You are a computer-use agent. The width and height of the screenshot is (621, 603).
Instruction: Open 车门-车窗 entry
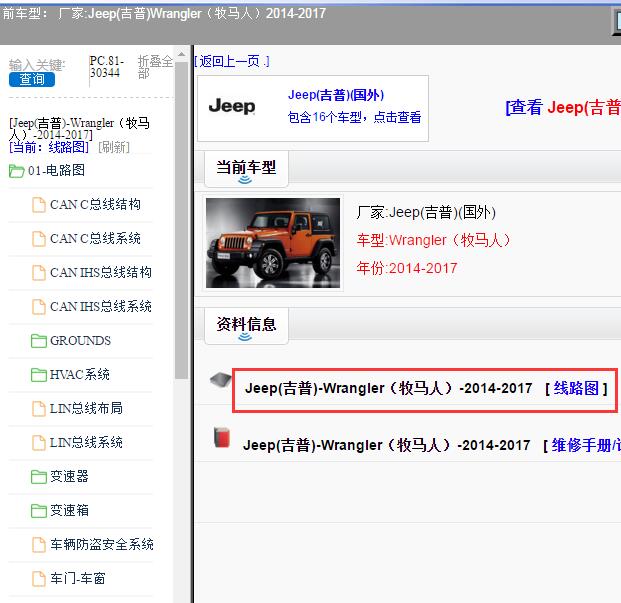[78, 579]
